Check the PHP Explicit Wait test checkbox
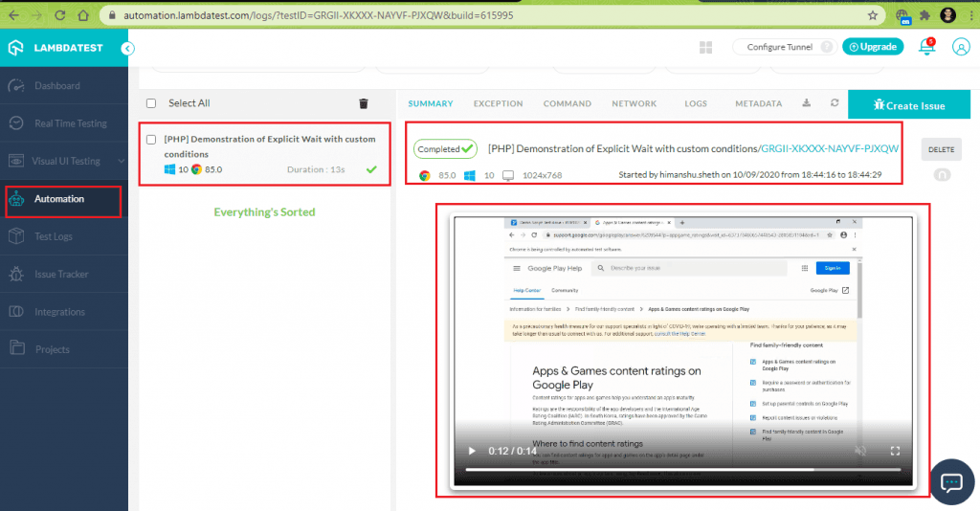 [x=151, y=140]
